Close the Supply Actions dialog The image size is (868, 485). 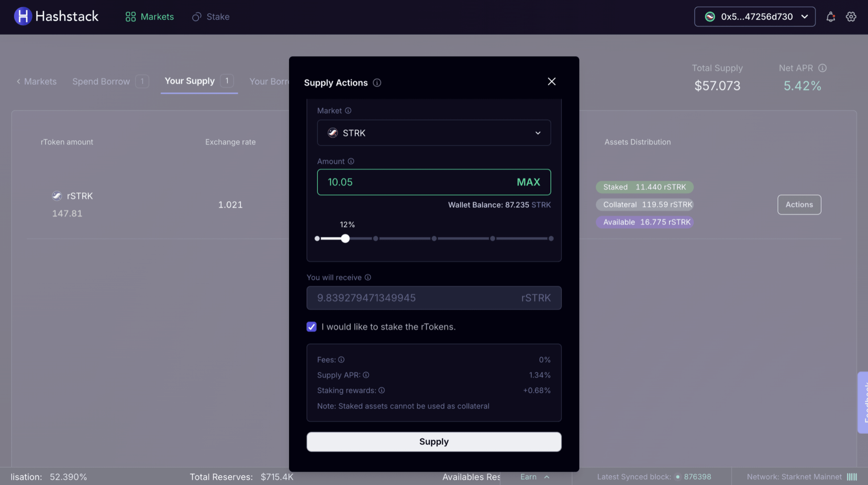(552, 82)
